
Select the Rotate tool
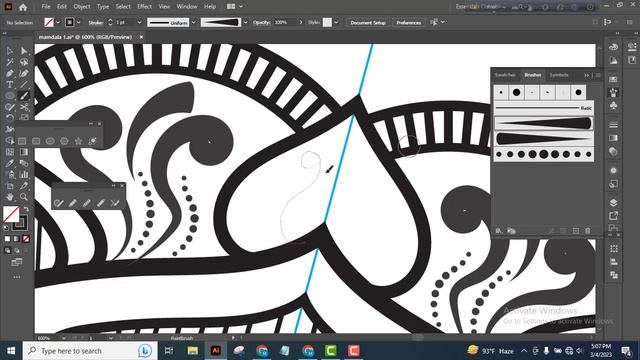[x=10, y=118]
